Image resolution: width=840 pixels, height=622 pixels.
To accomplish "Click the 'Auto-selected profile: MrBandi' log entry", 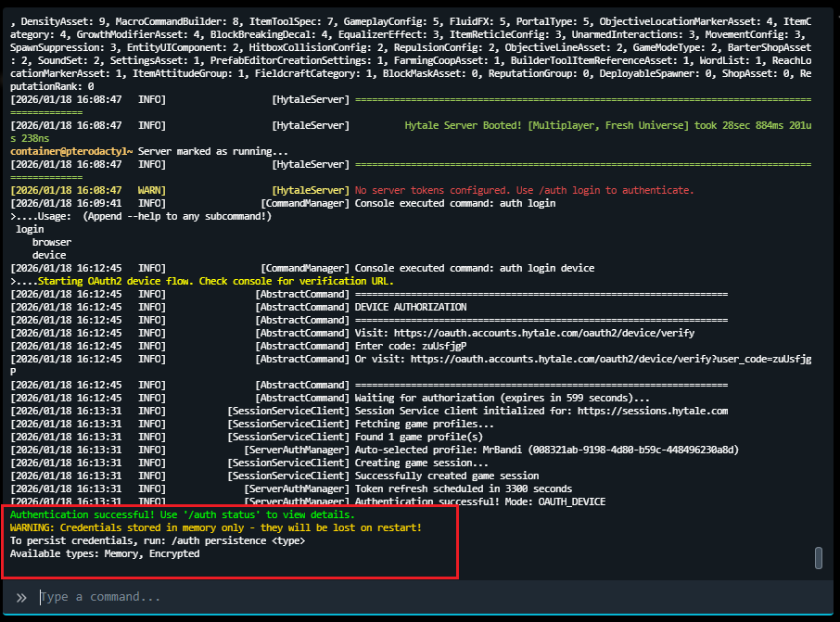I will point(547,450).
